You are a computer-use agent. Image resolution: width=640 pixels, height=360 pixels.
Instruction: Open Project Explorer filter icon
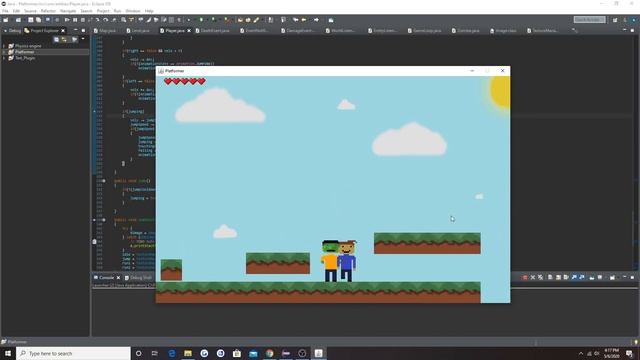point(74,39)
